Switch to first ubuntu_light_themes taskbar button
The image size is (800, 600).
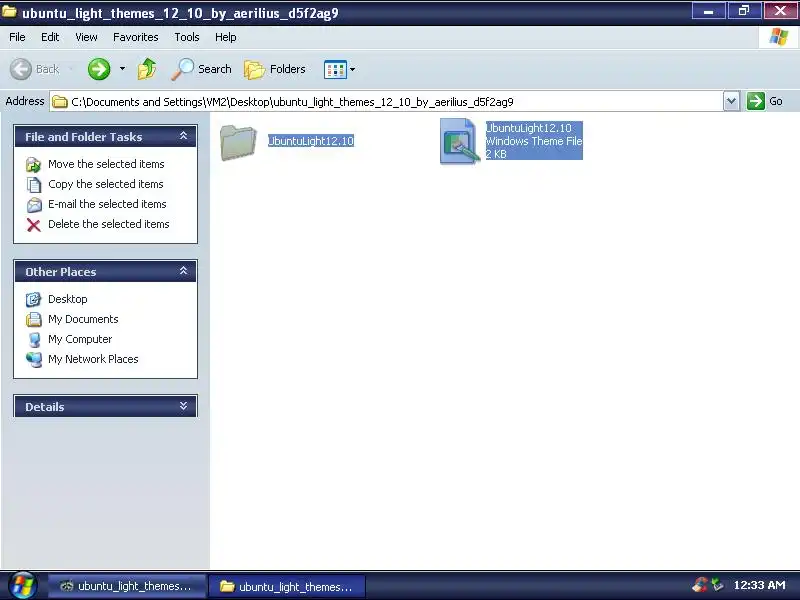click(x=127, y=586)
